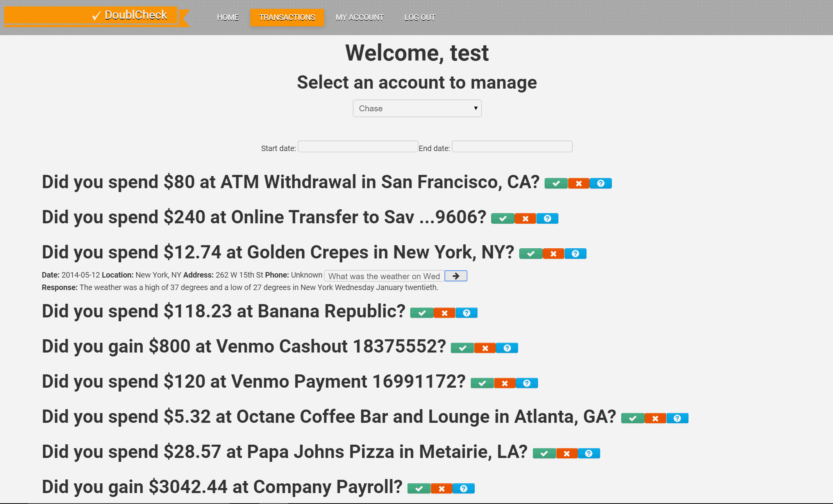Open My Account page
This screenshot has height=504, width=833.
point(359,18)
